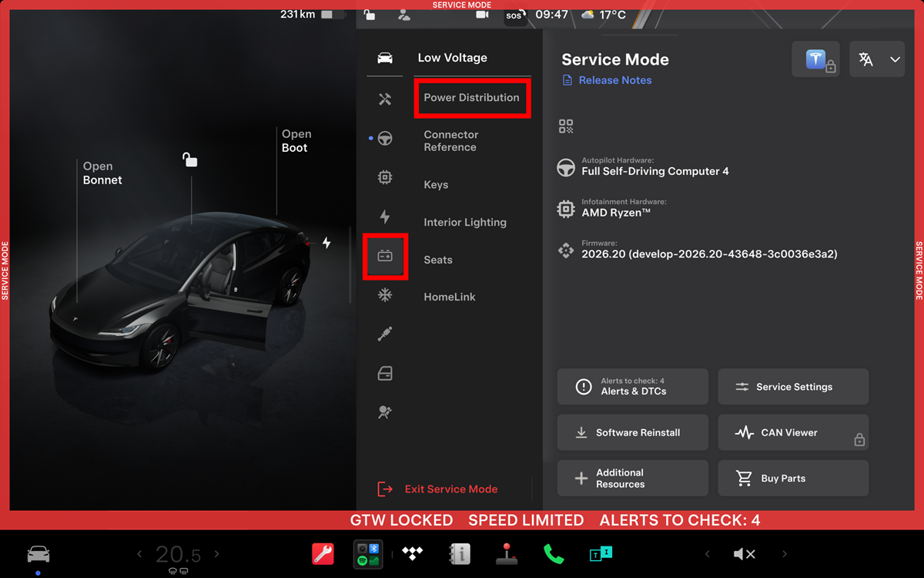The height and width of the screenshot is (578, 924).
Task: Select Power Distribution menu item
Action: tap(471, 98)
